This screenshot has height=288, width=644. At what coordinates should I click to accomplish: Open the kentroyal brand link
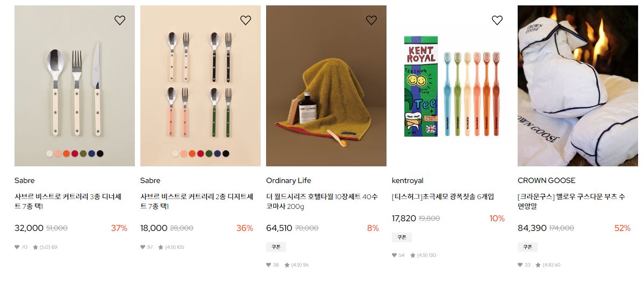coord(407,181)
